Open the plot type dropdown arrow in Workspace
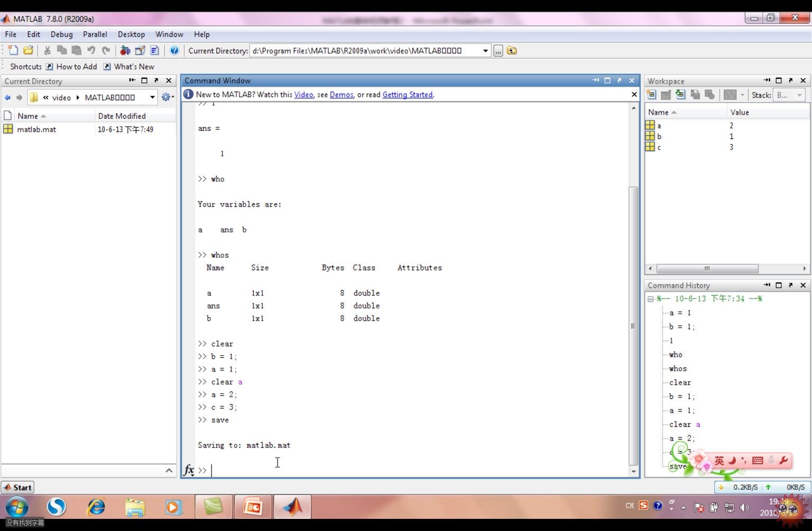Image resolution: width=812 pixels, height=531 pixels. [742, 95]
